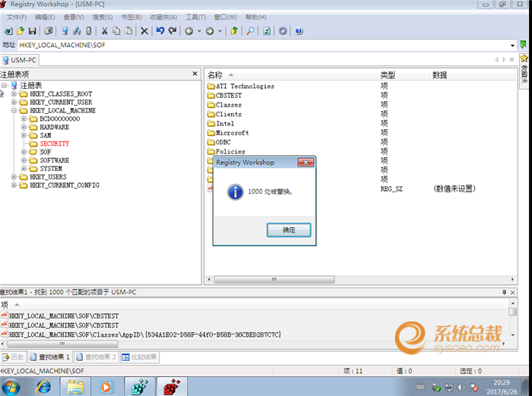
Task: Close the 注册表项 tree panel
Action: pyautogui.click(x=195, y=74)
